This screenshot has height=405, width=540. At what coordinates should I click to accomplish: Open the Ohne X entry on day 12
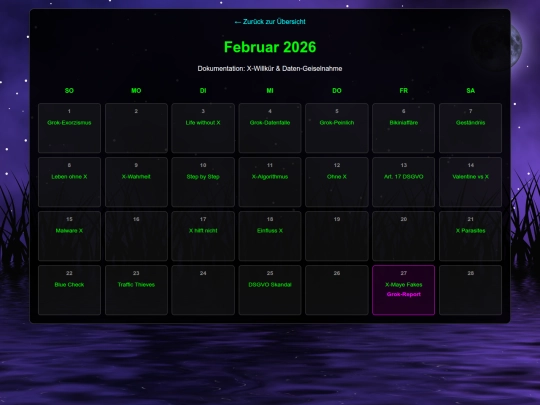(x=336, y=177)
